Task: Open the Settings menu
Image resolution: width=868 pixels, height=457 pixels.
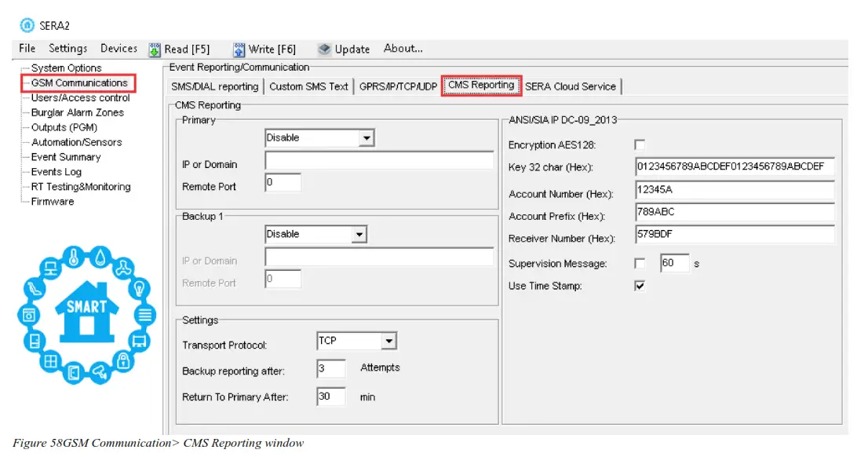Action: 68,49
